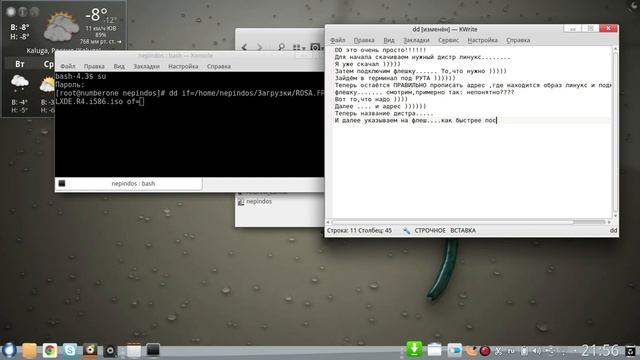Open the Настройка menu in KWrite
This screenshot has width=640, height=360.
[482, 40]
